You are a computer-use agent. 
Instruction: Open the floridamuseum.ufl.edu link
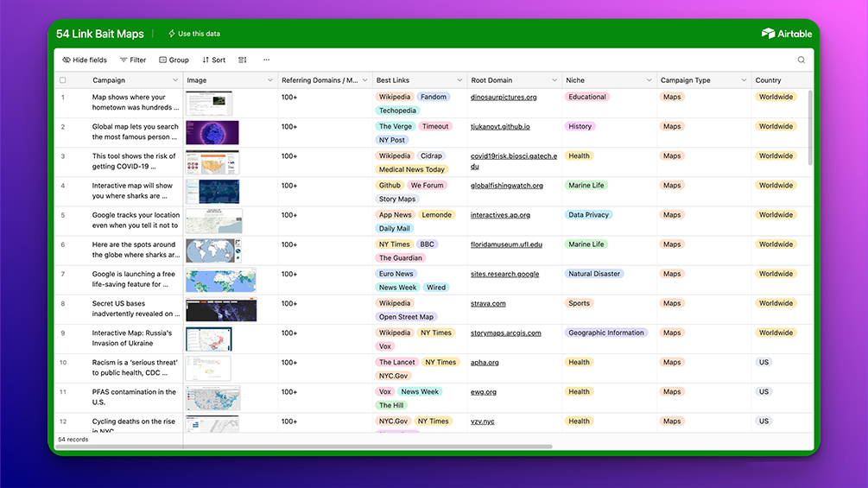(506, 244)
